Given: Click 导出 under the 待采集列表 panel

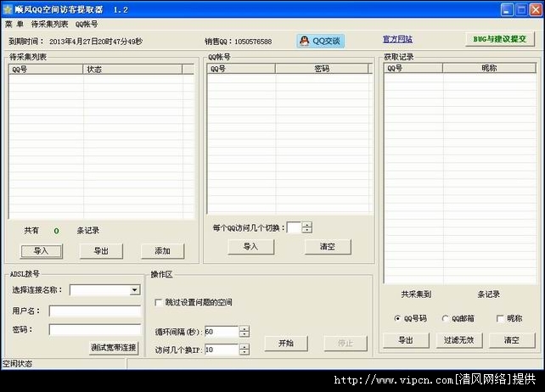Looking at the screenshot, I should click(101, 251).
